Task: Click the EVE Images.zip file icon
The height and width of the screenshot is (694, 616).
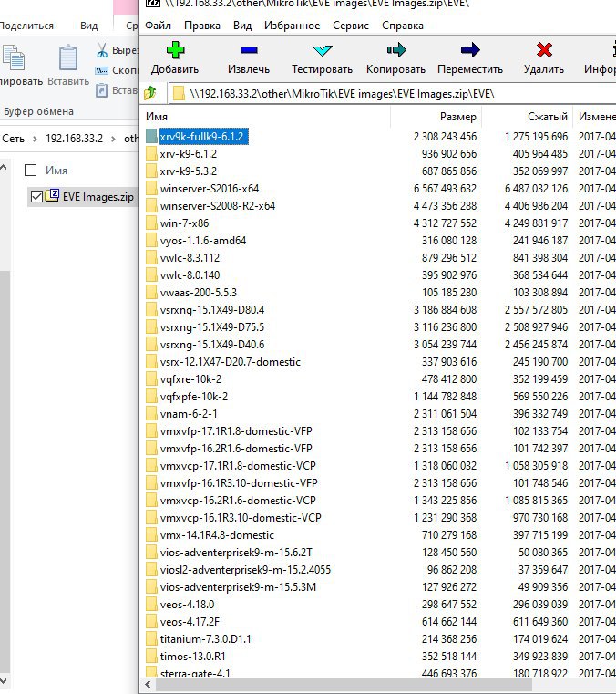Action: click(52, 196)
